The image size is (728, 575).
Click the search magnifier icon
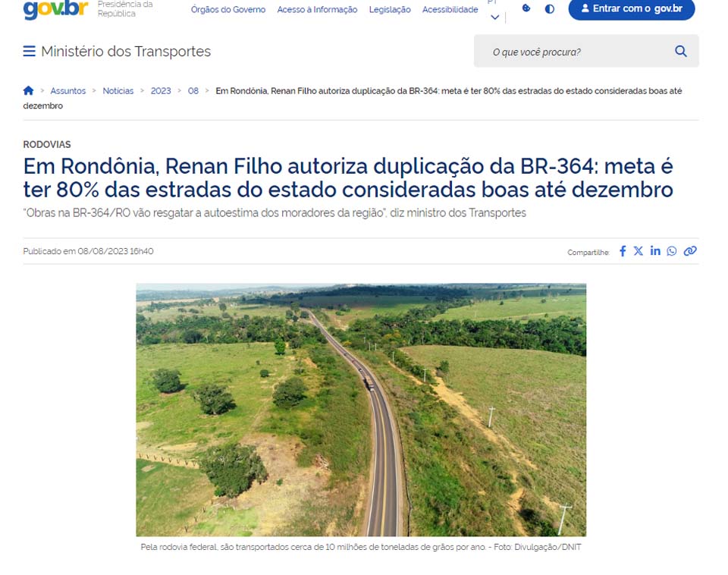coord(681,51)
